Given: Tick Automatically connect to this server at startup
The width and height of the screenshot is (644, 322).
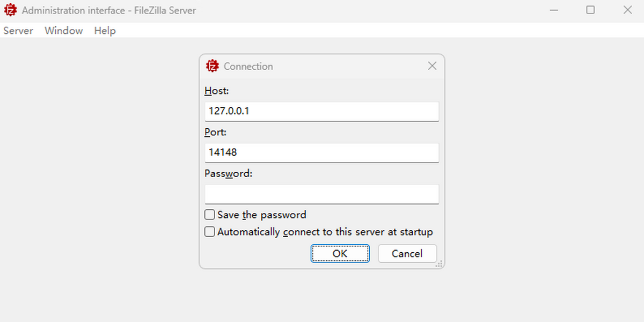Looking at the screenshot, I should tap(210, 232).
